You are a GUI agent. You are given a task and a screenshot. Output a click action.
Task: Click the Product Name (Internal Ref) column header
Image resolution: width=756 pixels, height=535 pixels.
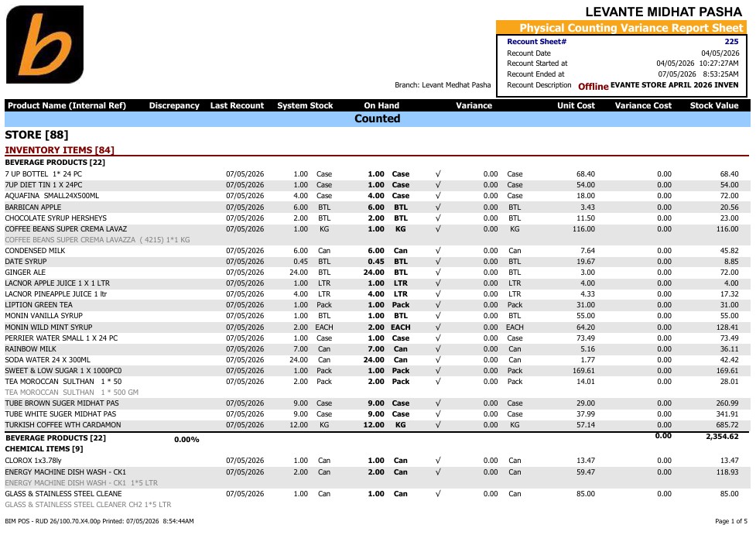coord(67,105)
